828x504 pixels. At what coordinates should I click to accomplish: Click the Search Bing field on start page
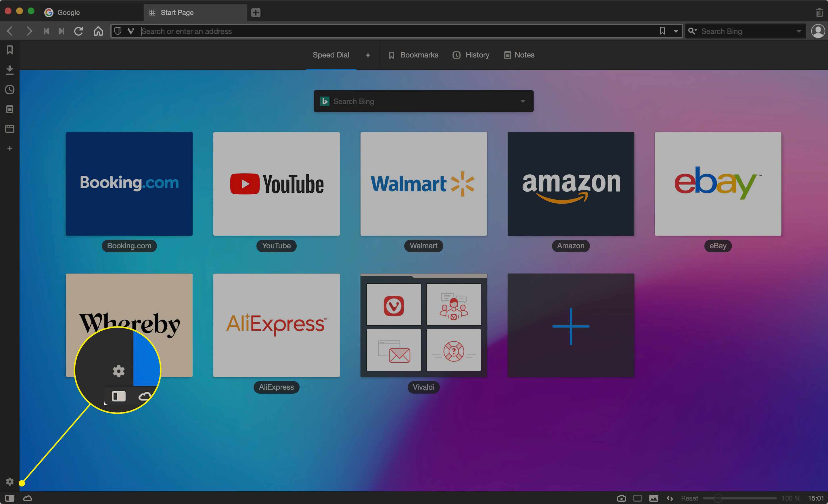(423, 101)
